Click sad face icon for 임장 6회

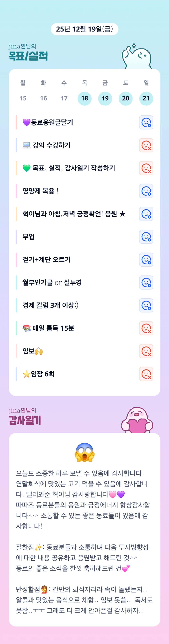click(146, 374)
